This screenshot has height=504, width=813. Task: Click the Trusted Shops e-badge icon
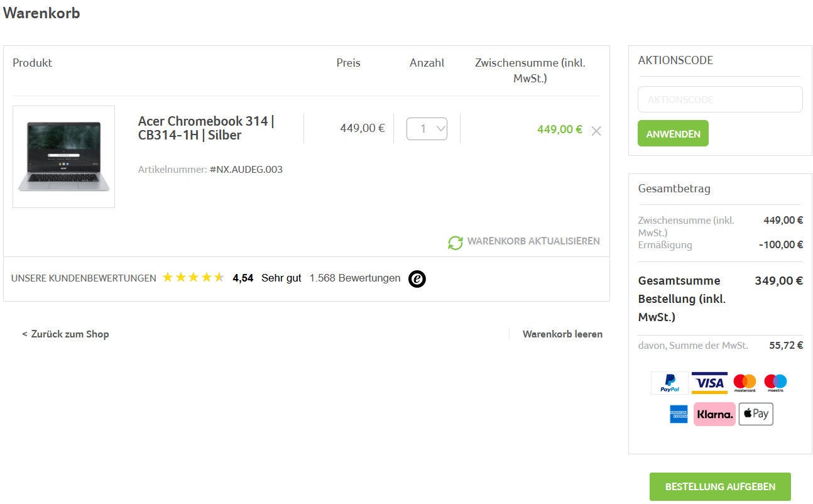(x=417, y=278)
